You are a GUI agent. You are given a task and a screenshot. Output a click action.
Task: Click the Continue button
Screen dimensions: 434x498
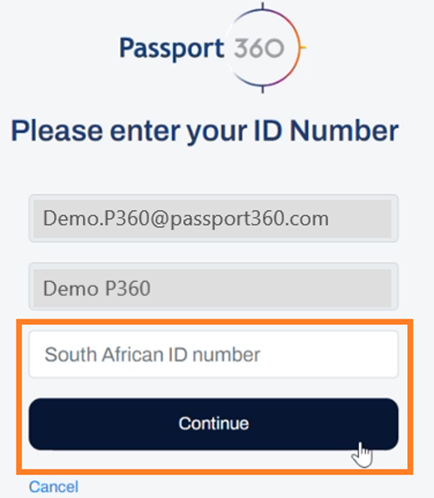213,424
